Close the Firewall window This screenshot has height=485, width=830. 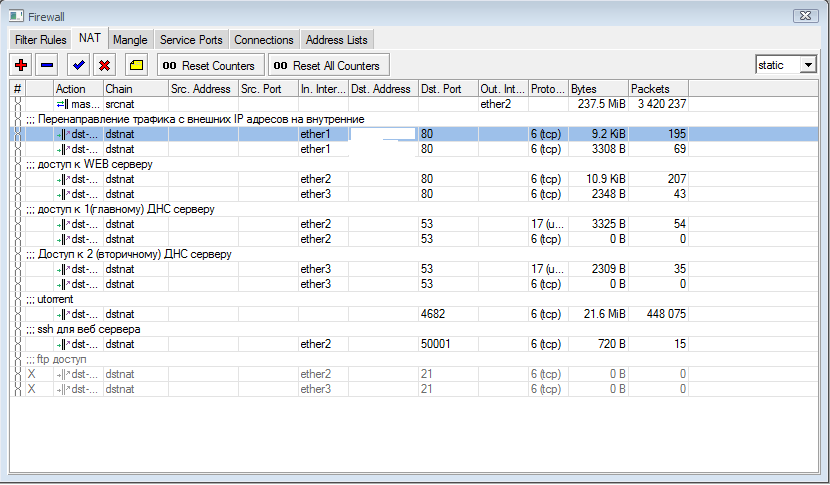pyautogui.click(x=806, y=15)
